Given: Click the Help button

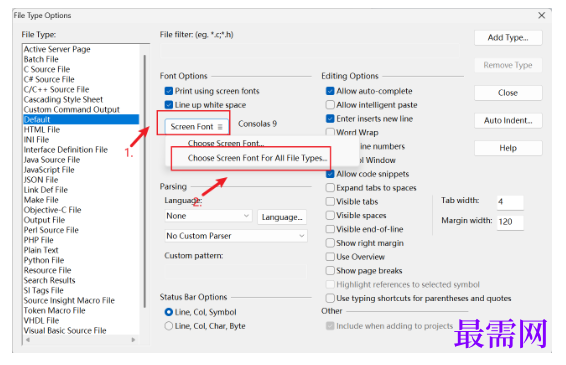Looking at the screenshot, I should point(508,148).
